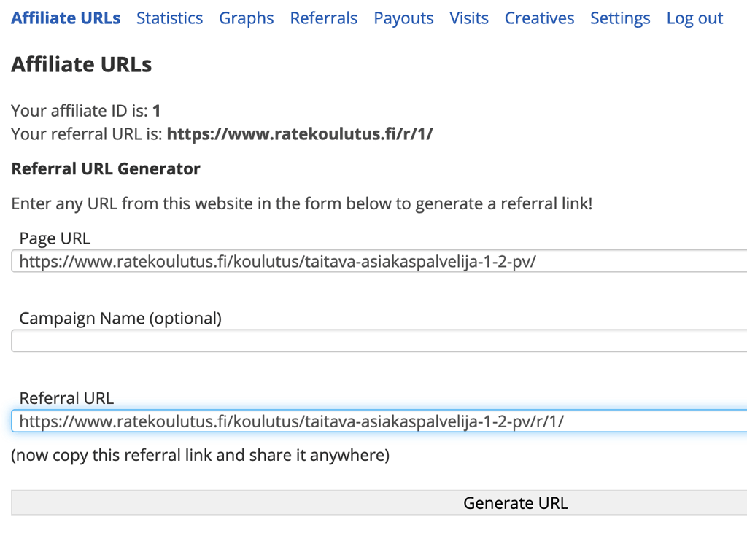Viewport: 747px width, 560px height.
Task: Click the bold referral URL https://www.ratekoulutus.fi/r/1/
Action: pyautogui.click(x=300, y=134)
